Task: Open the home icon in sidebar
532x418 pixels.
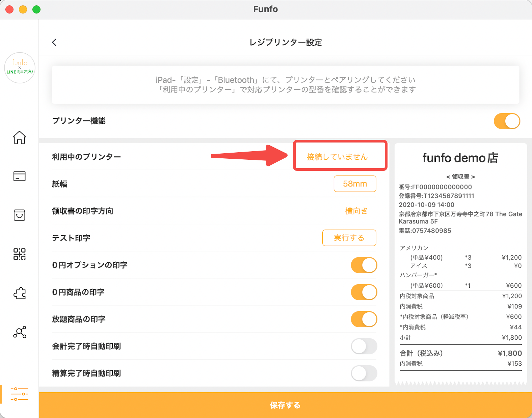Action: (x=20, y=137)
